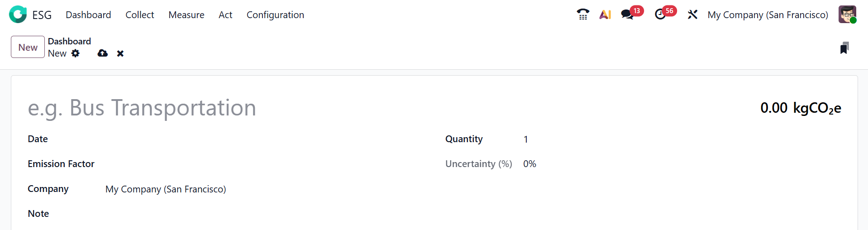Open the user avatar menu
868x230 pixels.
point(847,14)
